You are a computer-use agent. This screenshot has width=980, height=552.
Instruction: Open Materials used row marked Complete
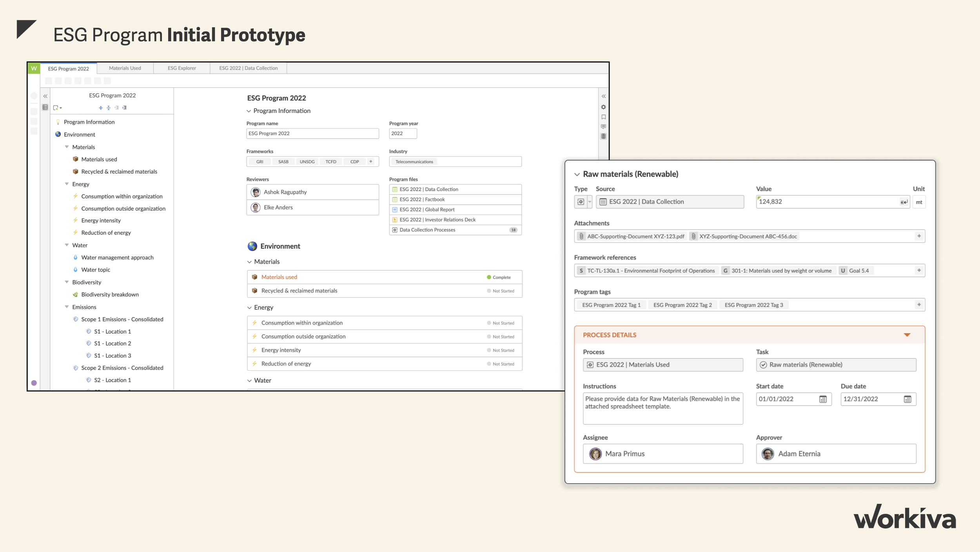pyautogui.click(x=385, y=277)
